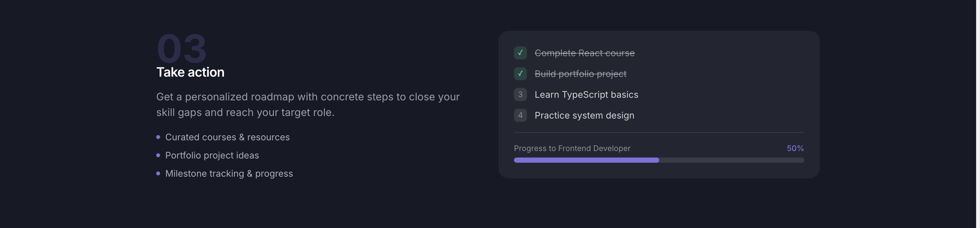Uncheck the Build portfolio project checkbox

(x=520, y=74)
